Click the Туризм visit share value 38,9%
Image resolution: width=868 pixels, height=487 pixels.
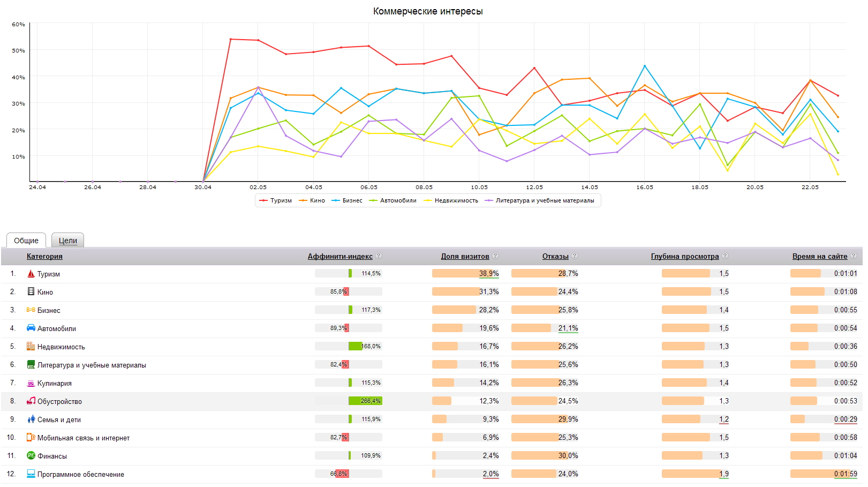[489, 273]
